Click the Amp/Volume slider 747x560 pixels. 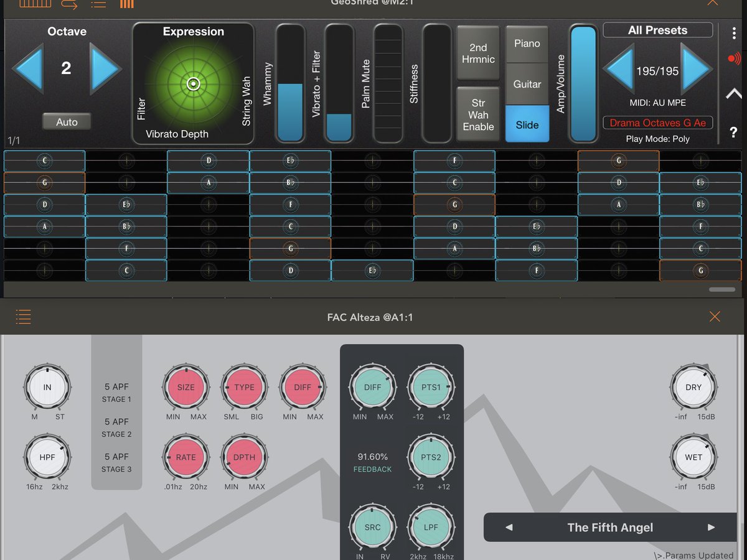click(583, 83)
